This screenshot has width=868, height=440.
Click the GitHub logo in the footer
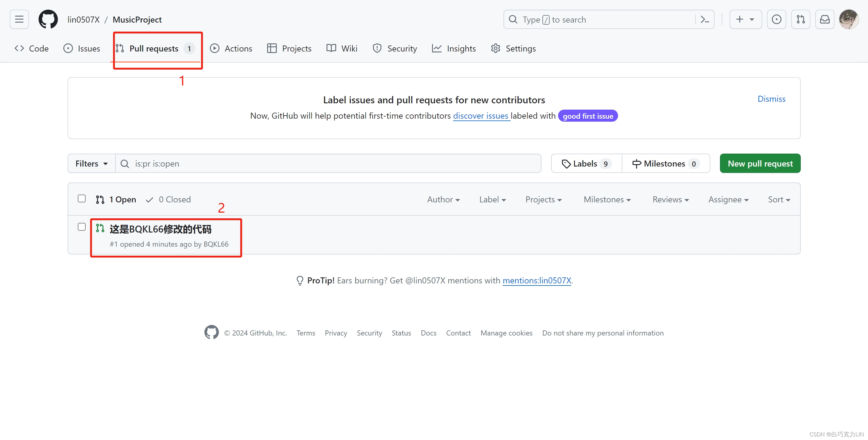[211, 332]
